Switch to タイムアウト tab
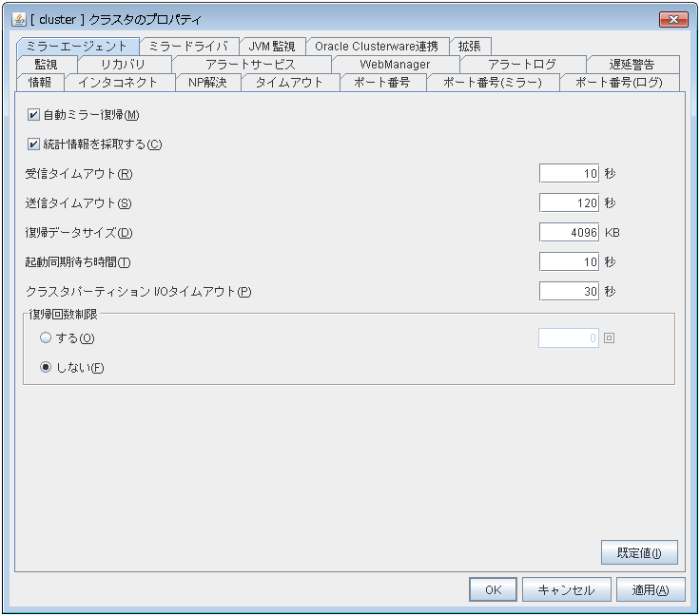Viewport: 700px width, 616px height. click(290, 83)
